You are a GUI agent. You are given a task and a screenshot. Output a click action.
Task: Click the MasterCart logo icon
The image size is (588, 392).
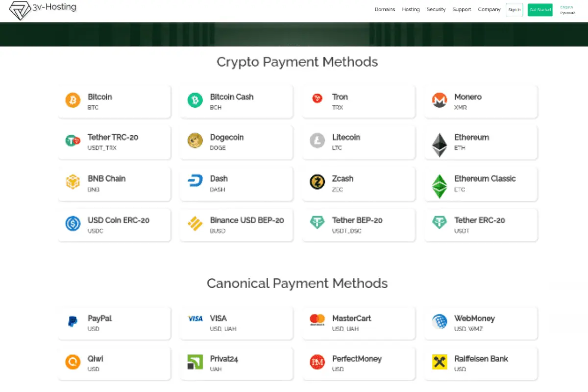[x=317, y=320]
